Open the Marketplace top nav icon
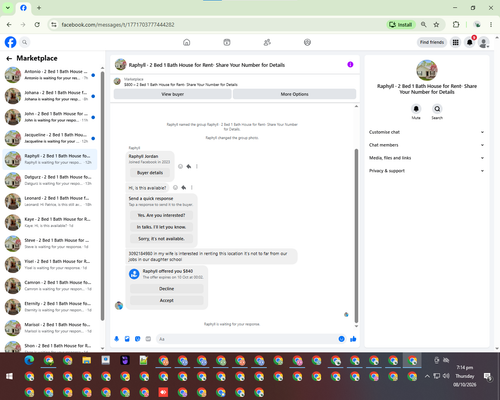This screenshot has width=500, height=400. [x=227, y=42]
